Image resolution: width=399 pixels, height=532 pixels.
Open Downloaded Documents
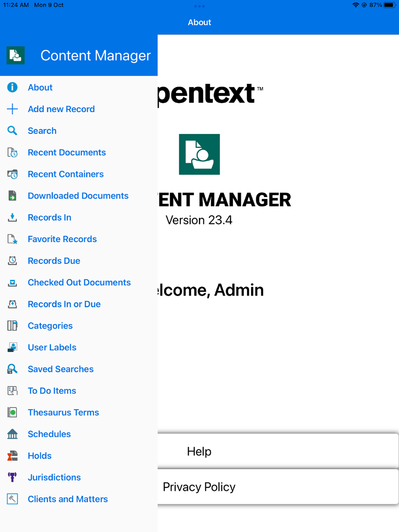[x=78, y=196]
